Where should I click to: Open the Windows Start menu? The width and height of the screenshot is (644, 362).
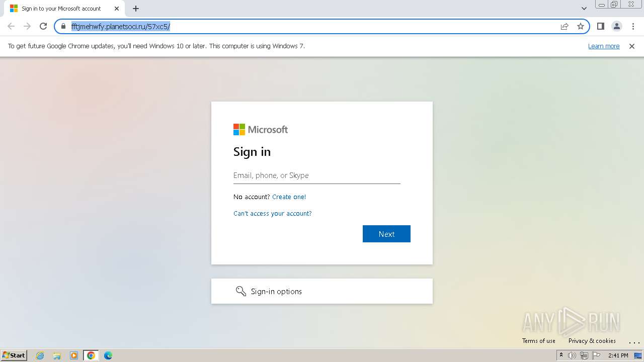[x=14, y=355]
